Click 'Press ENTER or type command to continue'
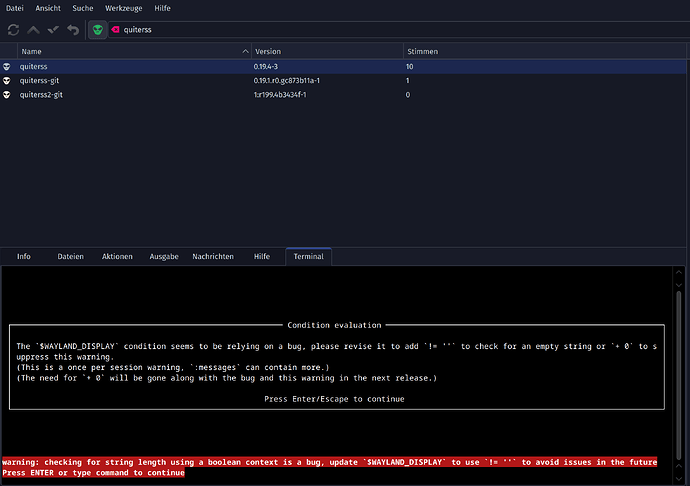The height and width of the screenshot is (486, 690). click(x=93, y=473)
